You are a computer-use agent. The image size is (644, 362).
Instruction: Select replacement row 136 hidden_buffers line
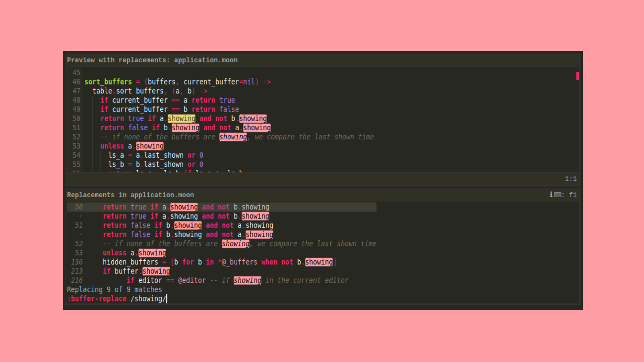(x=222, y=262)
